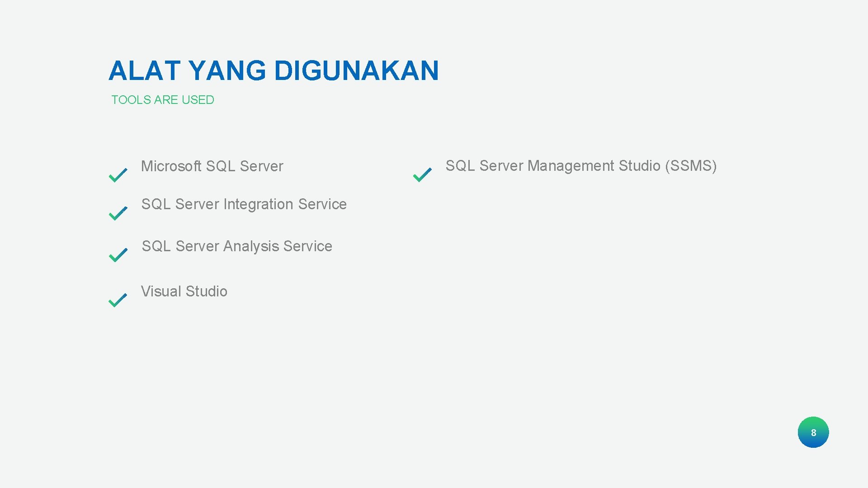
Task: Click the checkmark beside SQL Server Analysis Service
Action: click(x=118, y=254)
